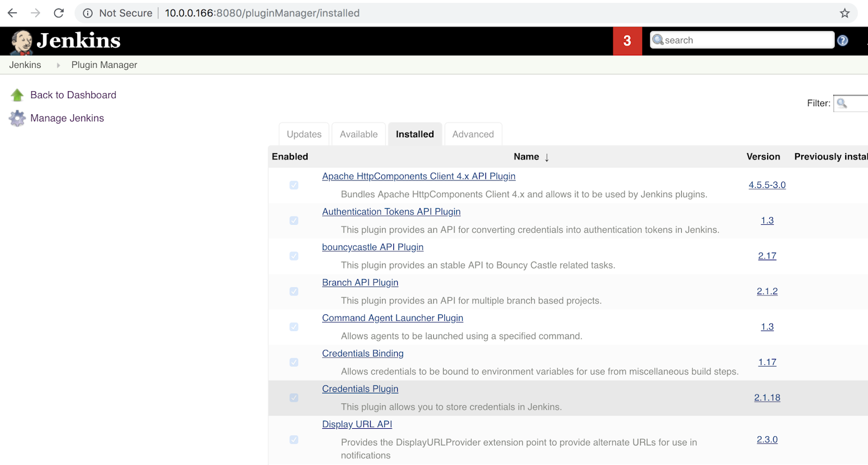Reload the page with the refresh icon
868x465 pixels.
(59, 13)
